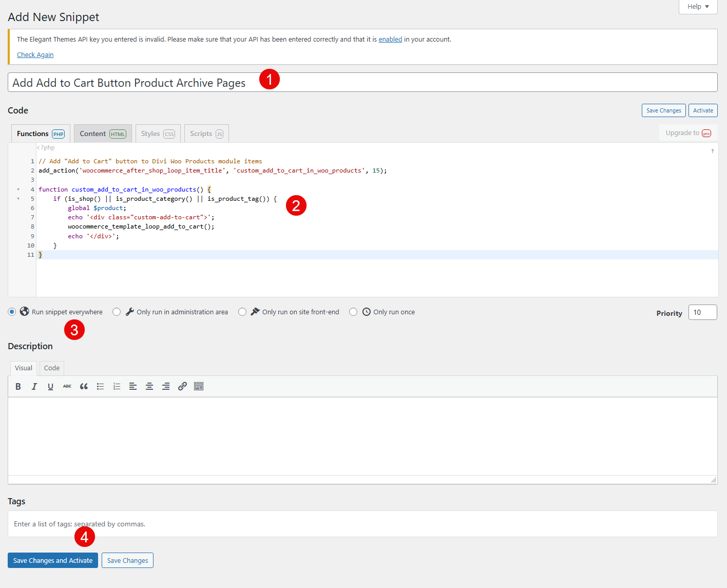
Task: Center align description text
Action: (149, 387)
